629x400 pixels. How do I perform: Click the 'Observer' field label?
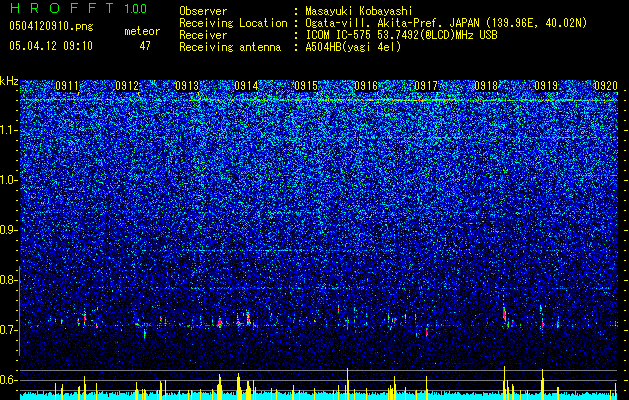point(203,11)
